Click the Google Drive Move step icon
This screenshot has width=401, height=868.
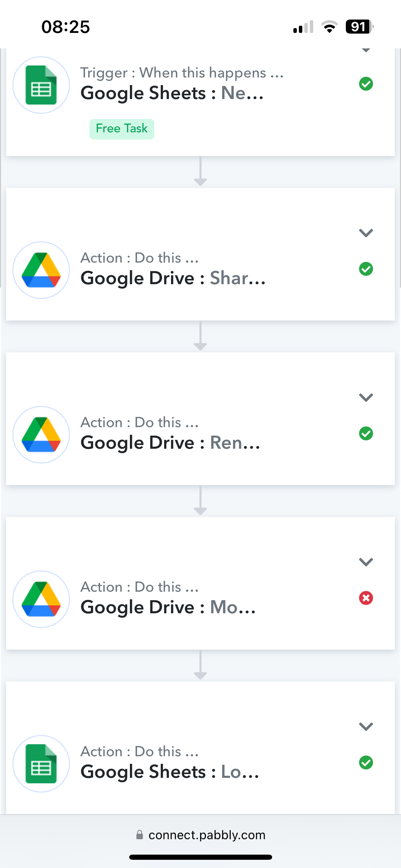click(41, 599)
